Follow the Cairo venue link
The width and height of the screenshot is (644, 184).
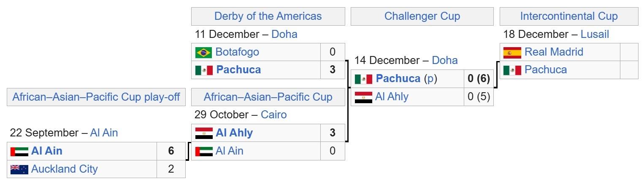pyautogui.click(x=273, y=115)
